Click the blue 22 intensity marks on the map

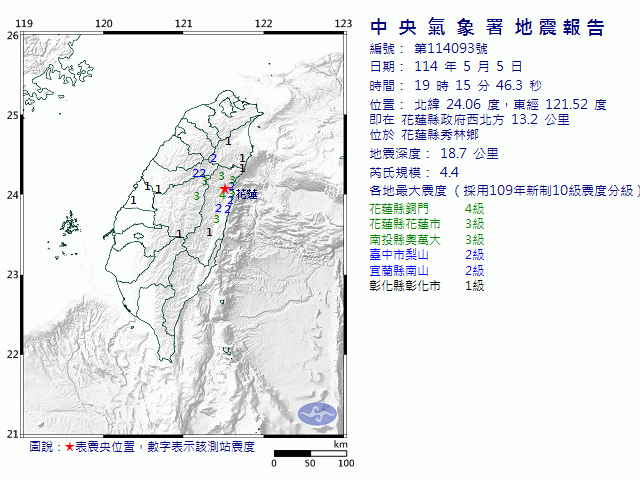(199, 173)
